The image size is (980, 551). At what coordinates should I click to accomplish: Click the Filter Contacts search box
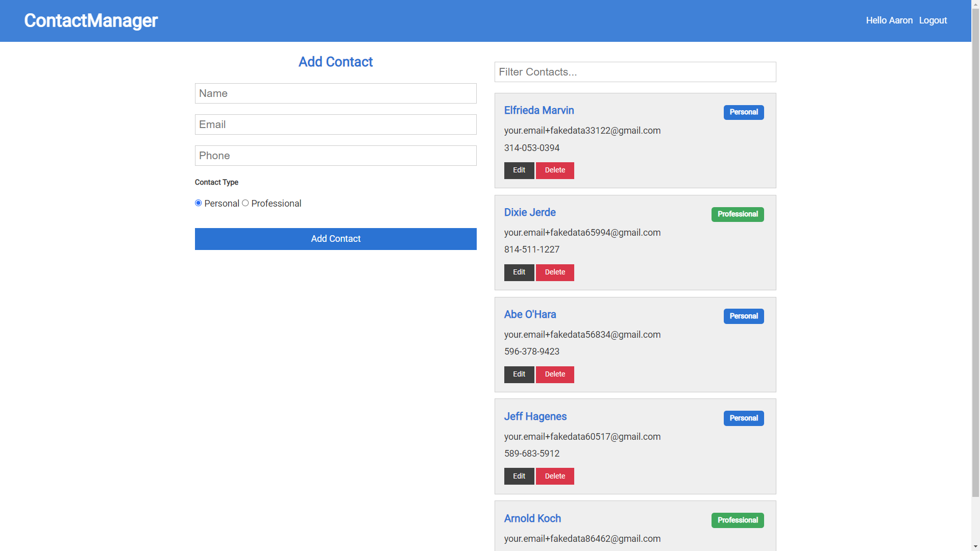pyautogui.click(x=635, y=72)
